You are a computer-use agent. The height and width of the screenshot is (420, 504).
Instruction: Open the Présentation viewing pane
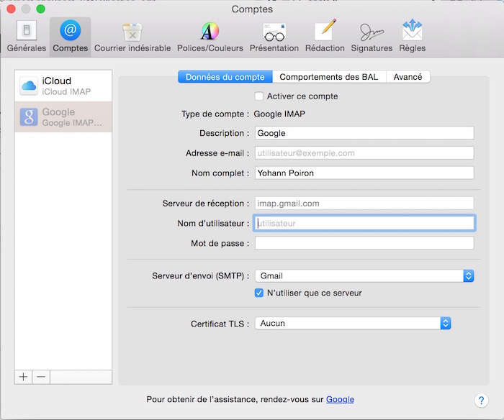[274, 36]
